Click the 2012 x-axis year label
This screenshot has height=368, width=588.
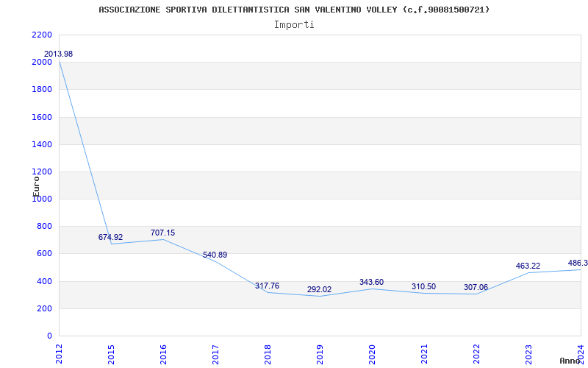[59, 354]
